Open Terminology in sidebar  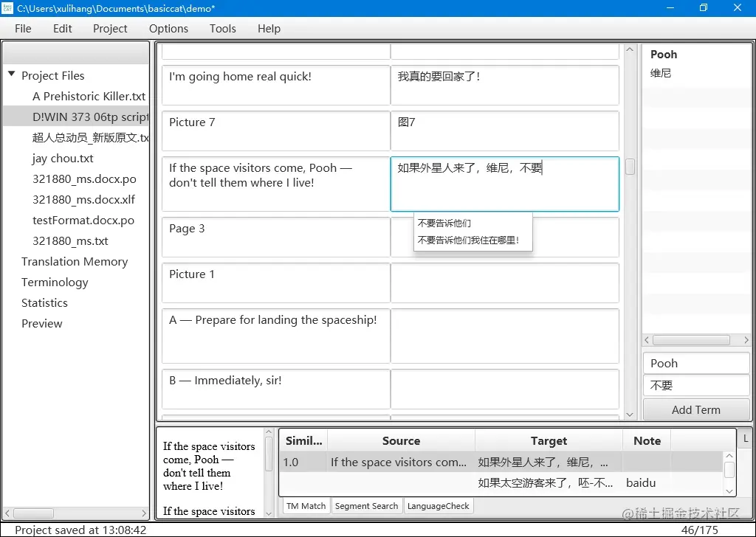click(55, 283)
